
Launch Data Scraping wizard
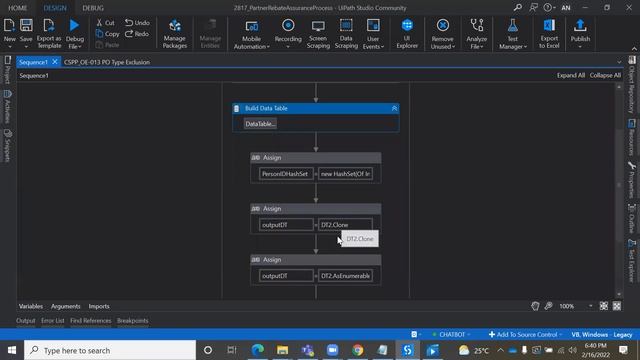coord(346,33)
